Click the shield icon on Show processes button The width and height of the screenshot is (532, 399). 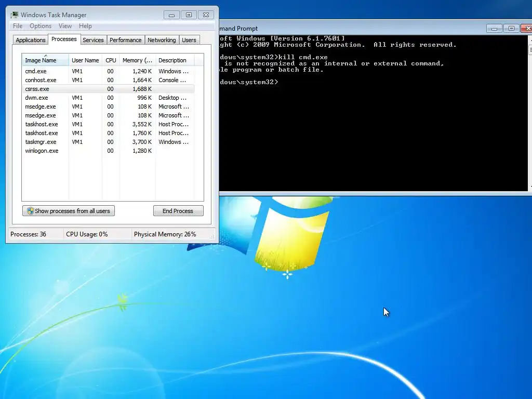30,211
